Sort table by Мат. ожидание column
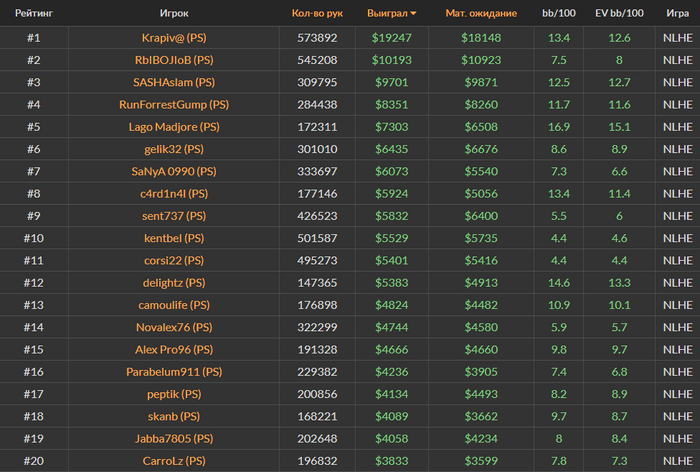The height and width of the screenshot is (472, 700). (x=481, y=13)
